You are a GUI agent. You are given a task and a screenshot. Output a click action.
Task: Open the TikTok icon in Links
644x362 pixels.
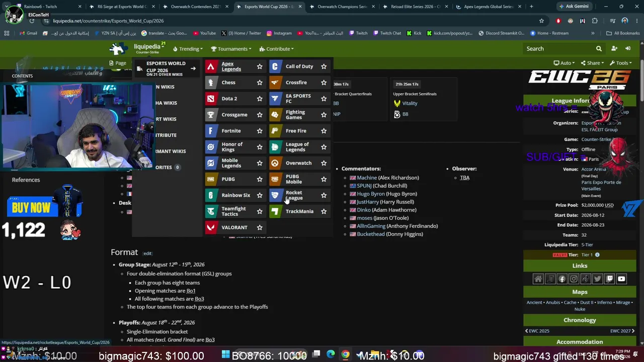586,279
